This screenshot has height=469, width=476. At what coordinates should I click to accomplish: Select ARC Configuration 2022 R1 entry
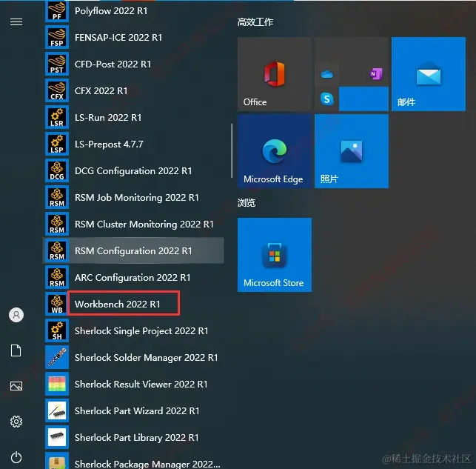tap(133, 277)
